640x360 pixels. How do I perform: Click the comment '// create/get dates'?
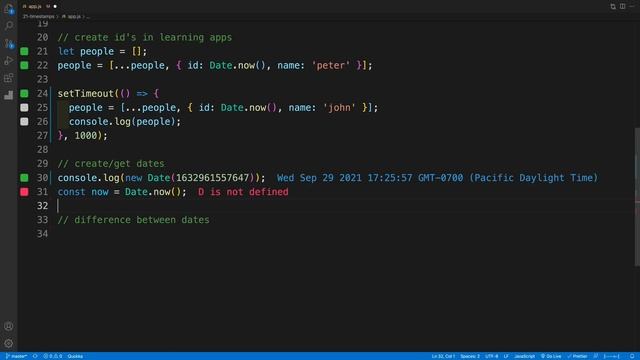tap(111, 163)
